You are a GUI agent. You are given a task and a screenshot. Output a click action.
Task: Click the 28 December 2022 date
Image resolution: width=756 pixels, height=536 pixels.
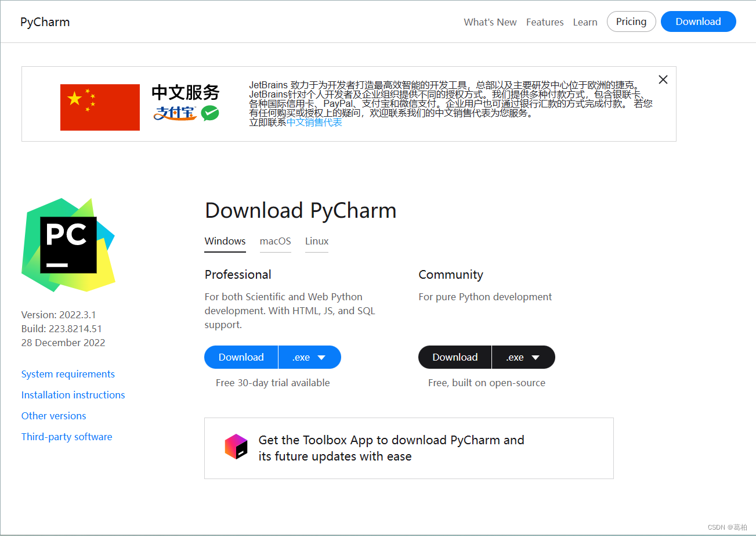click(x=63, y=343)
